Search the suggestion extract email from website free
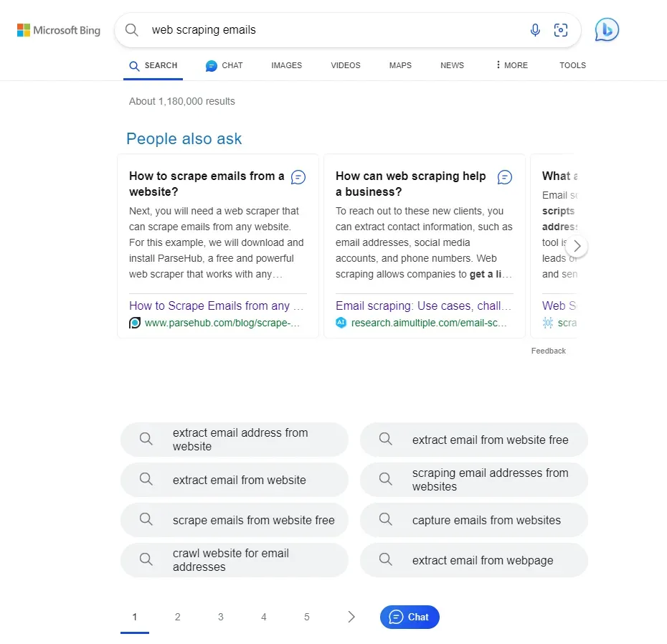Screen dimensions: 667x644 pyautogui.click(x=473, y=440)
